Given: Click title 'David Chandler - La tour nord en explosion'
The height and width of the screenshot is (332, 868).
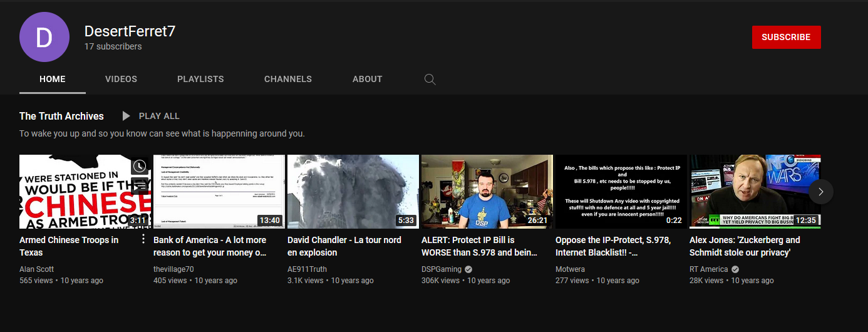Looking at the screenshot, I should [344, 246].
